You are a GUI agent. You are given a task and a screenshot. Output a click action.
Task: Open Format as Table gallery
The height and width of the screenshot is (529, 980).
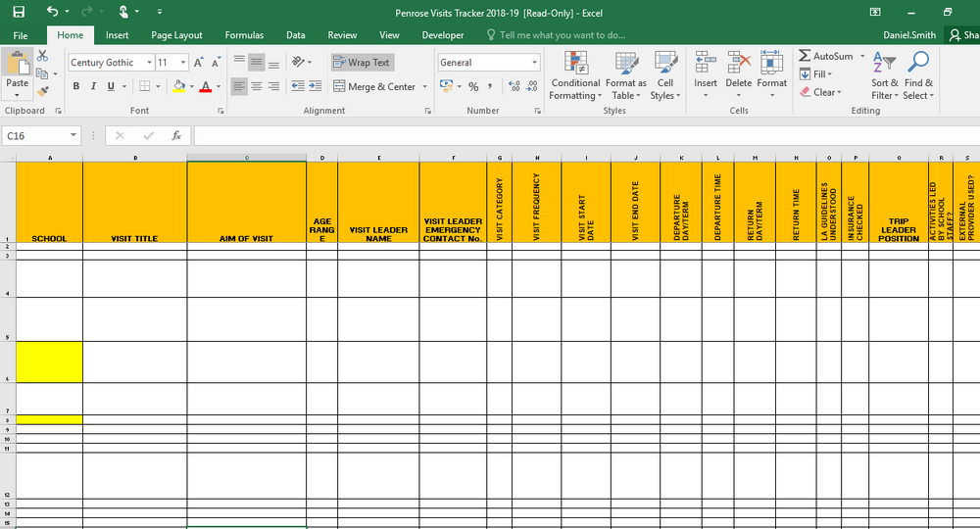[626, 75]
